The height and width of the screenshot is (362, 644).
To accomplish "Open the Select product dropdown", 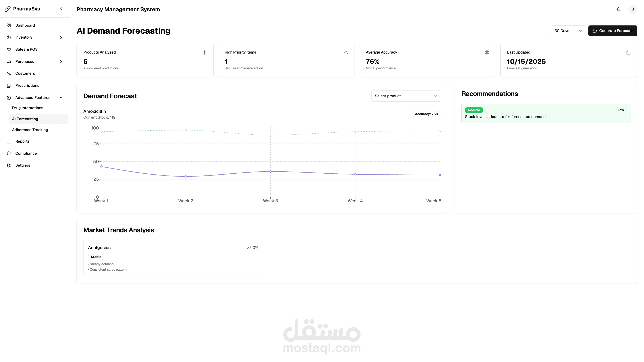I will 406,96.
